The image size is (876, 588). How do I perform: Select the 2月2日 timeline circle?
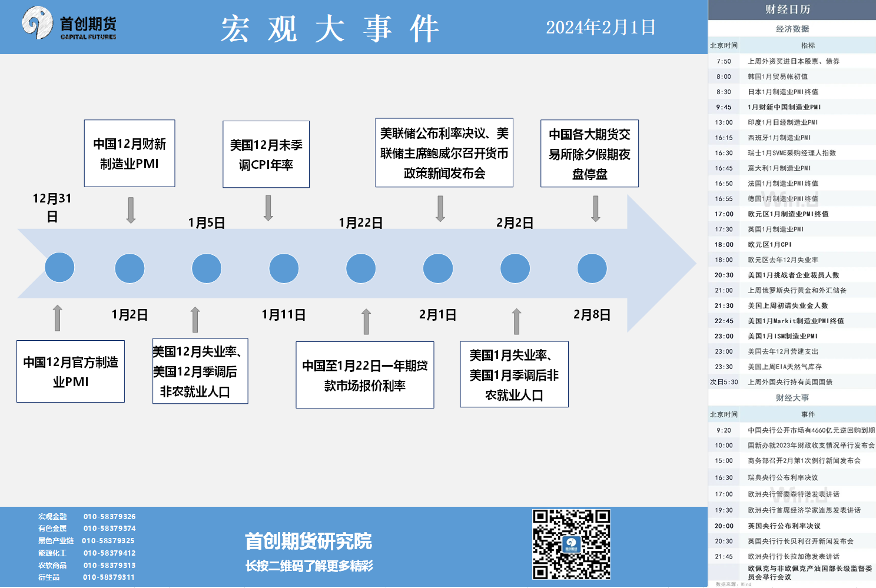515,268
